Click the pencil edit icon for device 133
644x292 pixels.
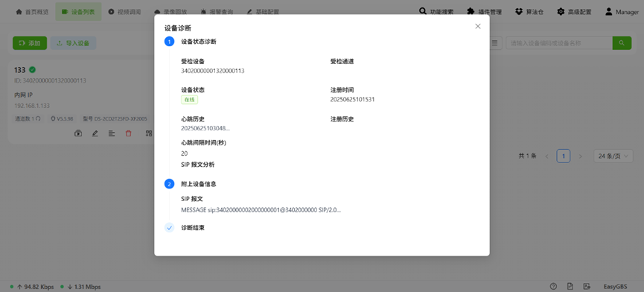pyautogui.click(x=95, y=133)
